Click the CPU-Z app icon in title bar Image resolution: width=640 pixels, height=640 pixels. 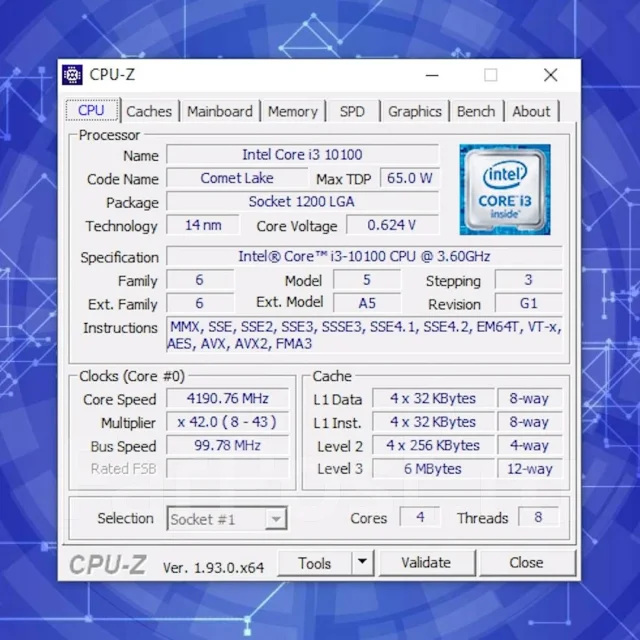click(x=72, y=75)
